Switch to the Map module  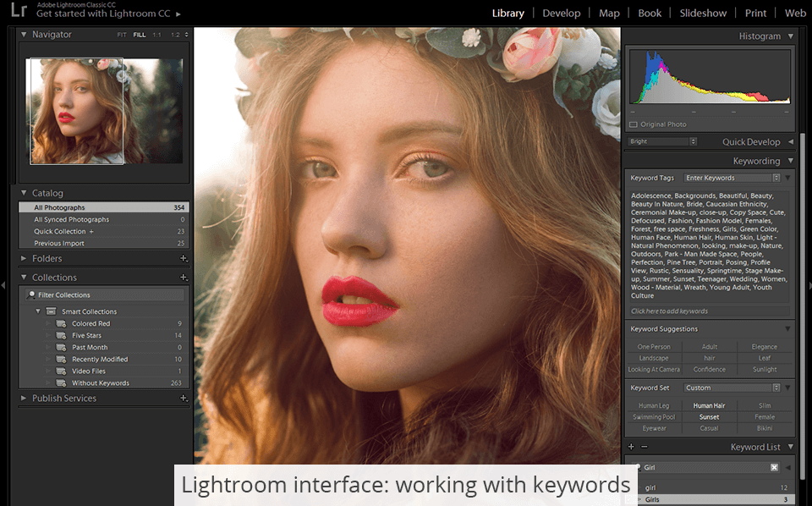(x=609, y=14)
